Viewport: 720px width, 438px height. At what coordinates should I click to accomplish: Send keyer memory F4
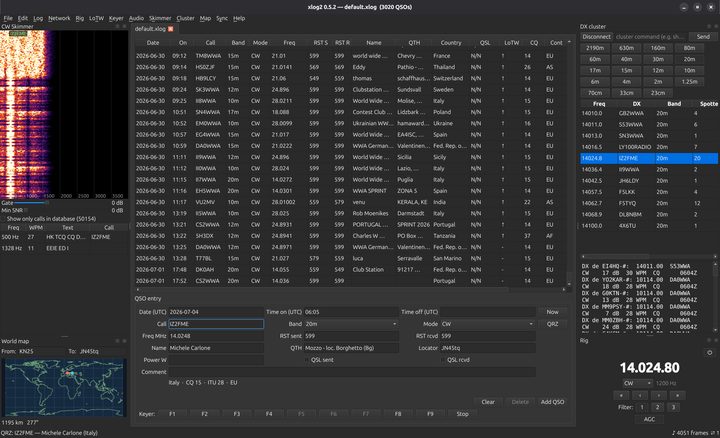point(269,414)
